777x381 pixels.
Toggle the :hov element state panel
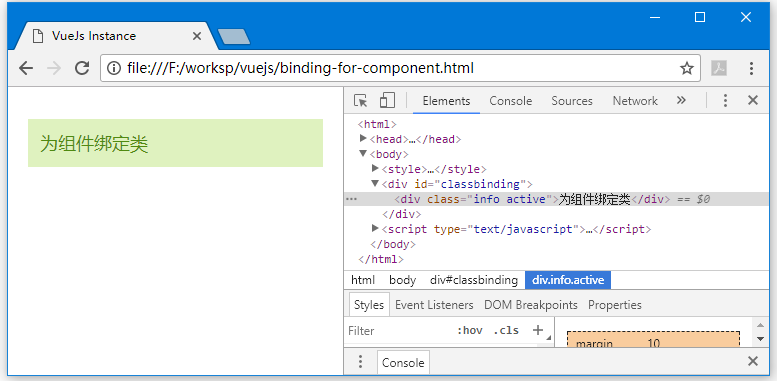coord(470,330)
